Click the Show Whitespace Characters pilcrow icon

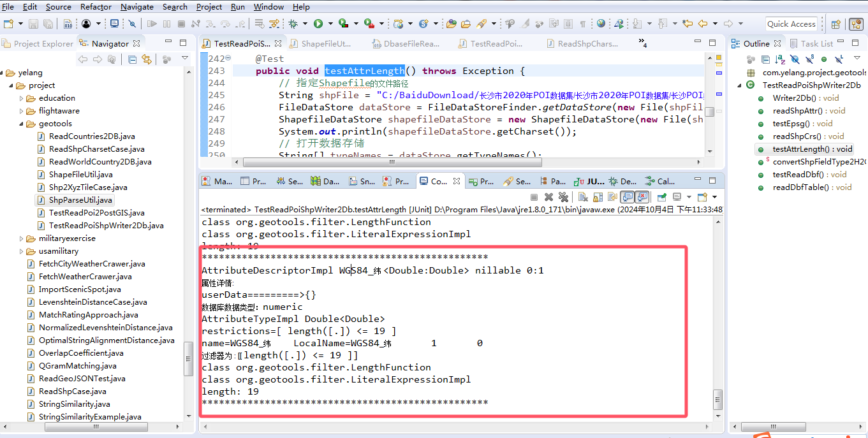coord(582,24)
